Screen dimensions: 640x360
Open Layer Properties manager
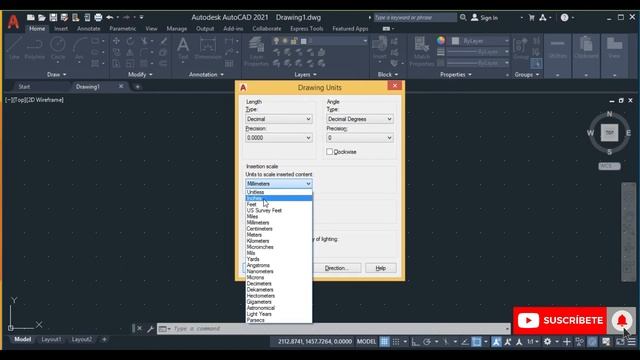(256, 51)
